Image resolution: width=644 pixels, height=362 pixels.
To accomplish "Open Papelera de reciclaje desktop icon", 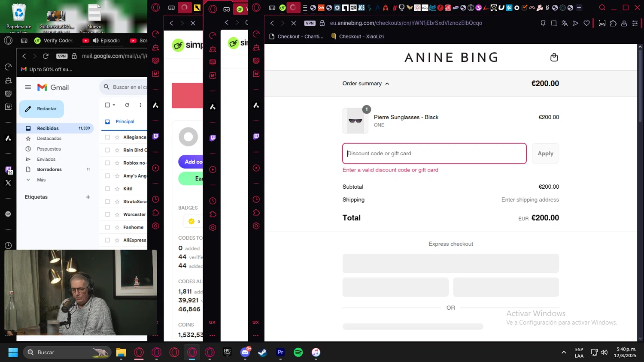I will point(19,18).
